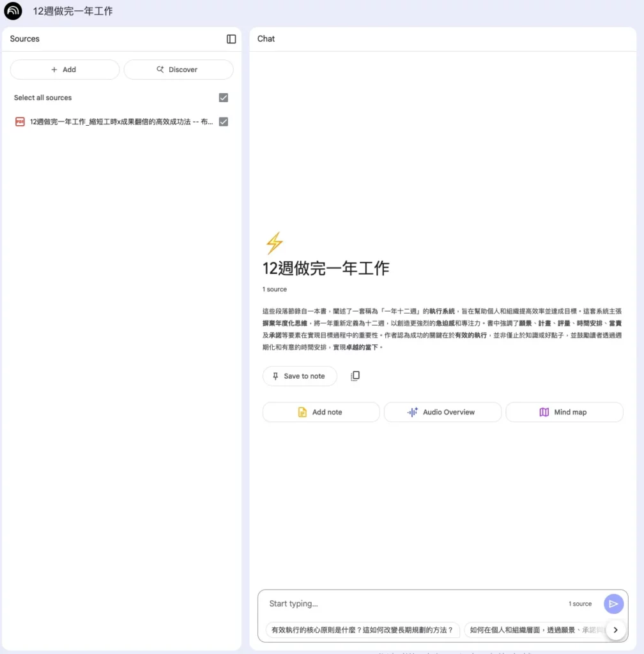Viewport: 644px width, 654px height.
Task: Select the suggestion 如何在個人和組織層面
Action: (x=535, y=630)
